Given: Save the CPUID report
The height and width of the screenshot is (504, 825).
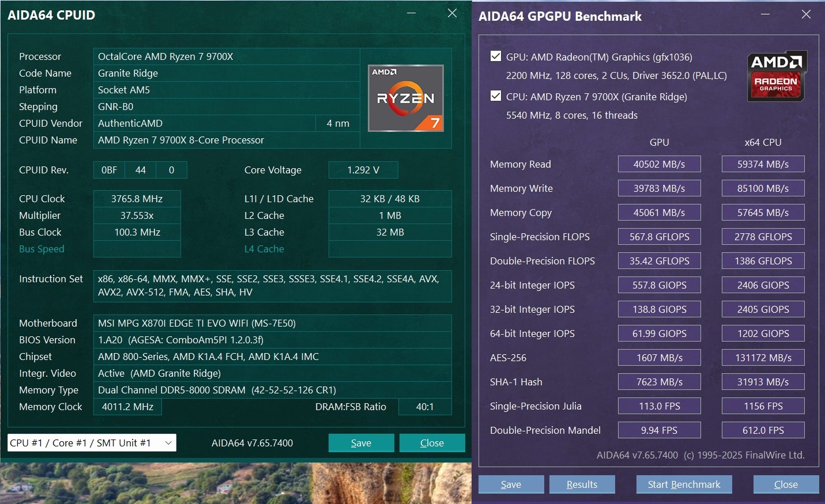Looking at the screenshot, I should pyautogui.click(x=361, y=443).
